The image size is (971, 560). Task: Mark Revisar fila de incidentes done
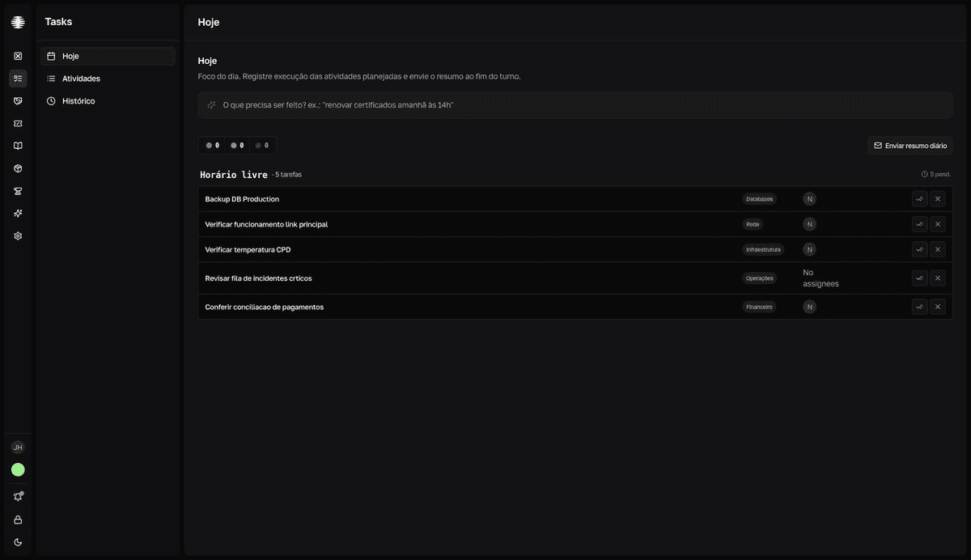click(919, 278)
